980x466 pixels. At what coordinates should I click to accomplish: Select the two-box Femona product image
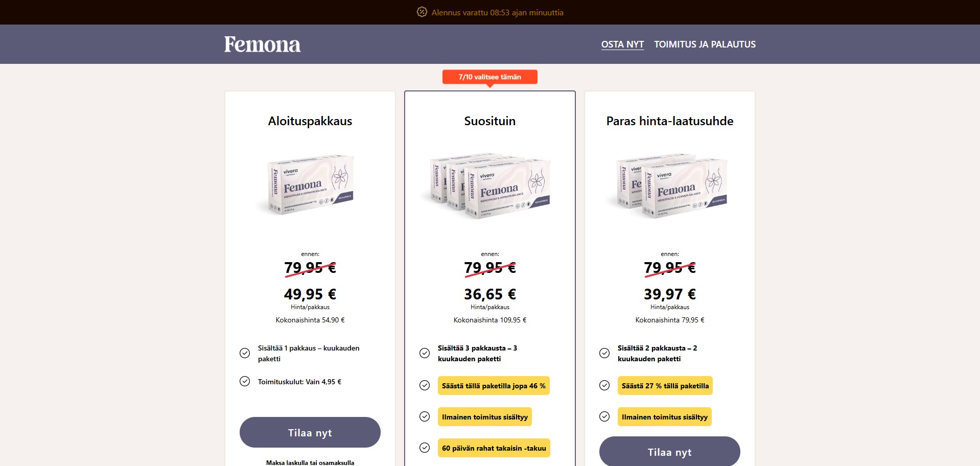(x=670, y=186)
